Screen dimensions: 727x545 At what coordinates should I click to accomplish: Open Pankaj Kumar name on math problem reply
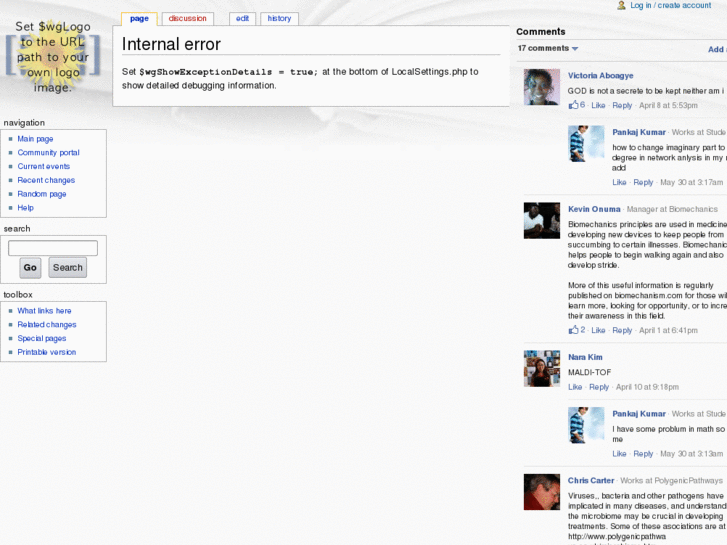pyautogui.click(x=639, y=414)
